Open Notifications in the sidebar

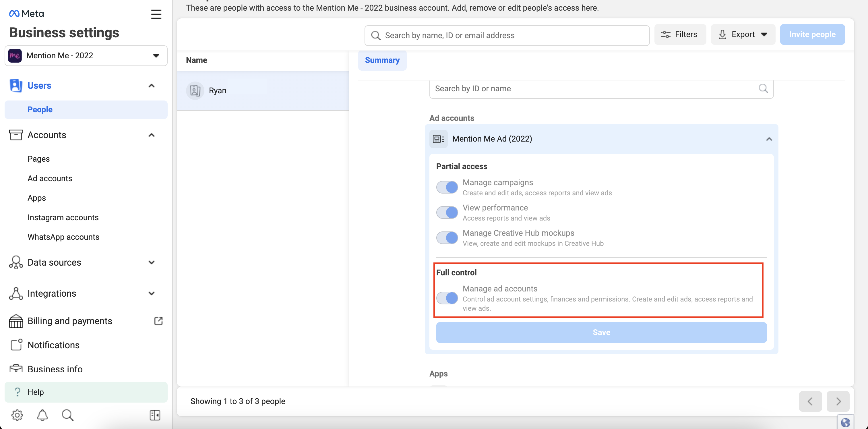click(x=54, y=345)
